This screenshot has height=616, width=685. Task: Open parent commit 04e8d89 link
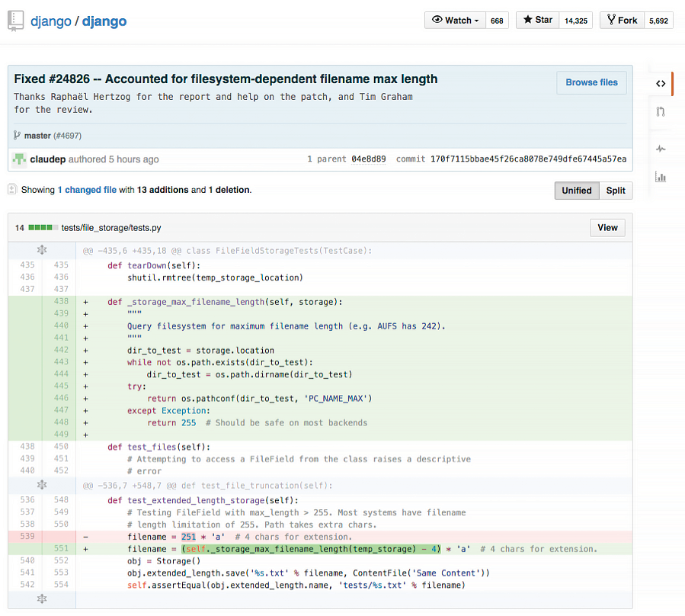coord(368,159)
